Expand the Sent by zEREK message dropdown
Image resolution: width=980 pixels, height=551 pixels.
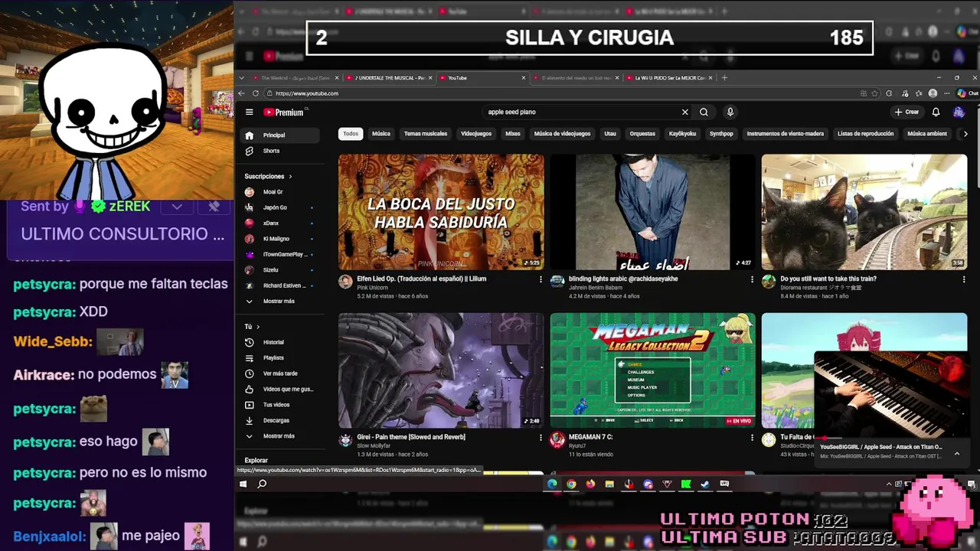pos(177,207)
